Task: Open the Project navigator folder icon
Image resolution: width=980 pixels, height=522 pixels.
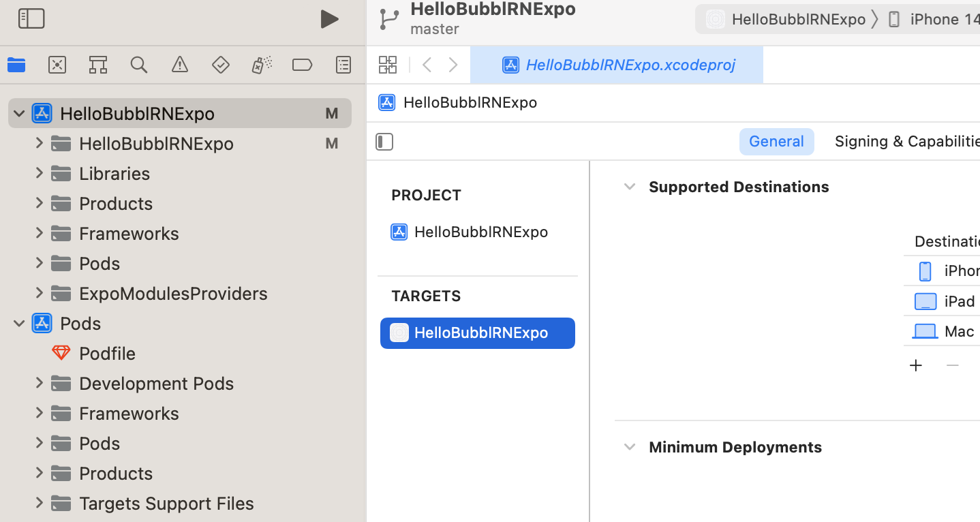Action: [x=16, y=65]
